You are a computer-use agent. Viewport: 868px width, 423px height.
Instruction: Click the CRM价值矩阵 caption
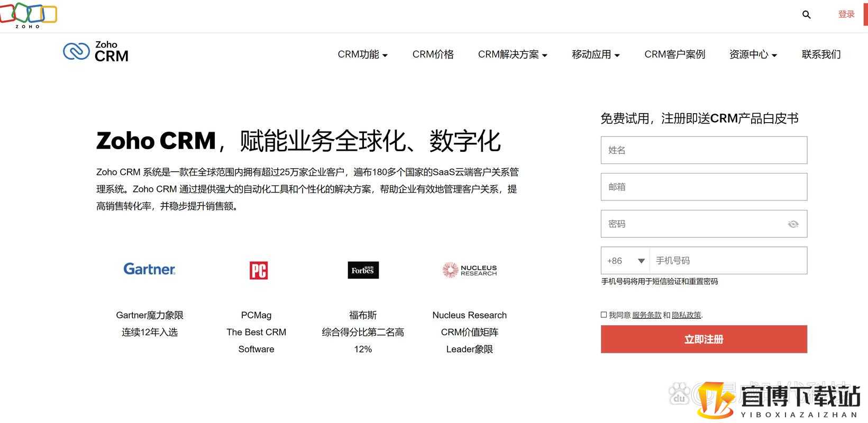coord(470,332)
